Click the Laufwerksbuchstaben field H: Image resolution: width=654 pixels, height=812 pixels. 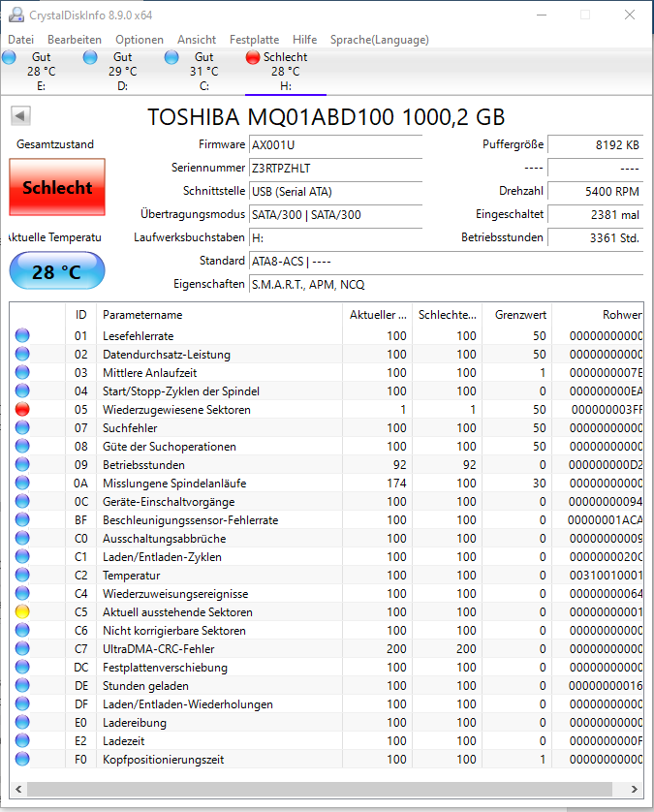pyautogui.click(x=335, y=238)
